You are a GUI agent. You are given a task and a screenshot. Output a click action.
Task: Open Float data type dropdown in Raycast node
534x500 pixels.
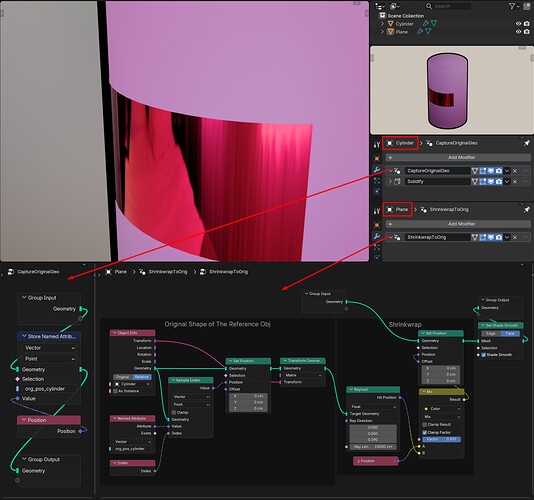pyautogui.click(x=373, y=407)
